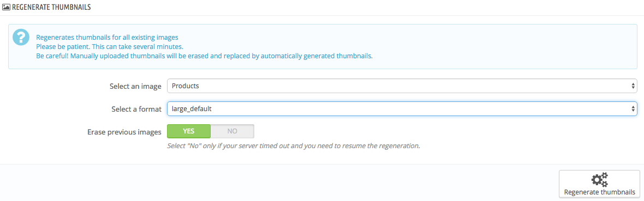Screen dimensions: 644x201
Task: Click the Regenerate thumbnails button label
Action: [599, 192]
